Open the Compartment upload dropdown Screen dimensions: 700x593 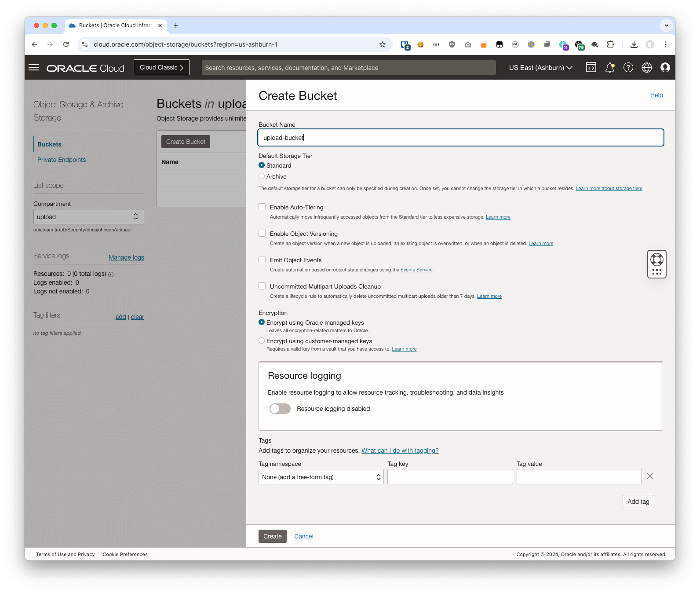[89, 216]
